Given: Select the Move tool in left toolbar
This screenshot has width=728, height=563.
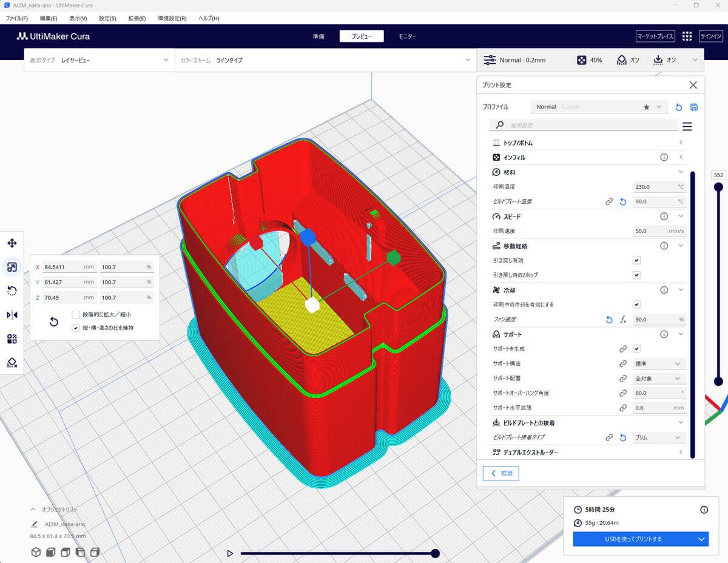Looking at the screenshot, I should pos(12,243).
